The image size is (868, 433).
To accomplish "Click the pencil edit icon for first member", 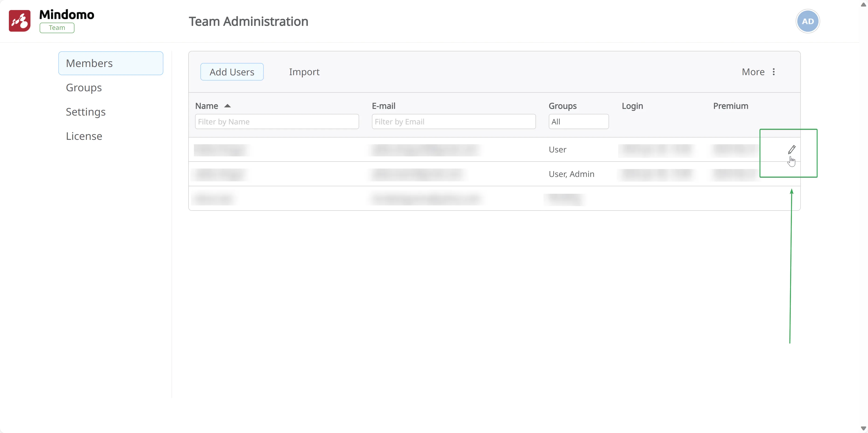I will [791, 149].
